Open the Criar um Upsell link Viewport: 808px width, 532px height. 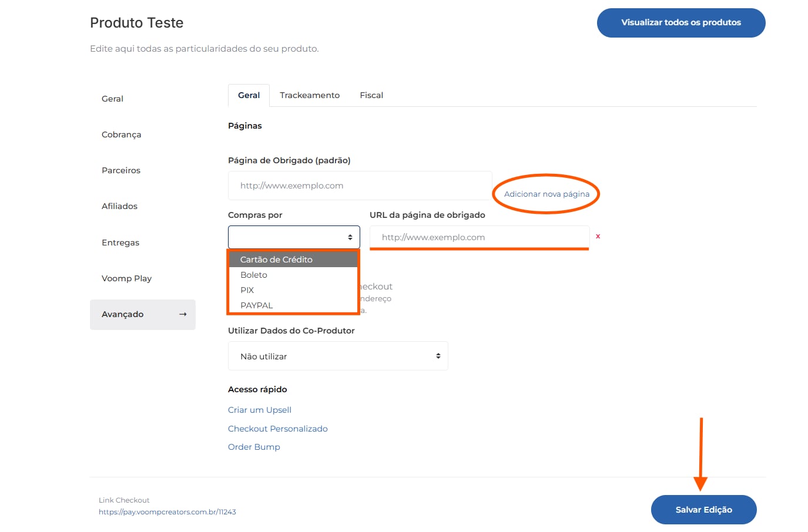point(260,410)
